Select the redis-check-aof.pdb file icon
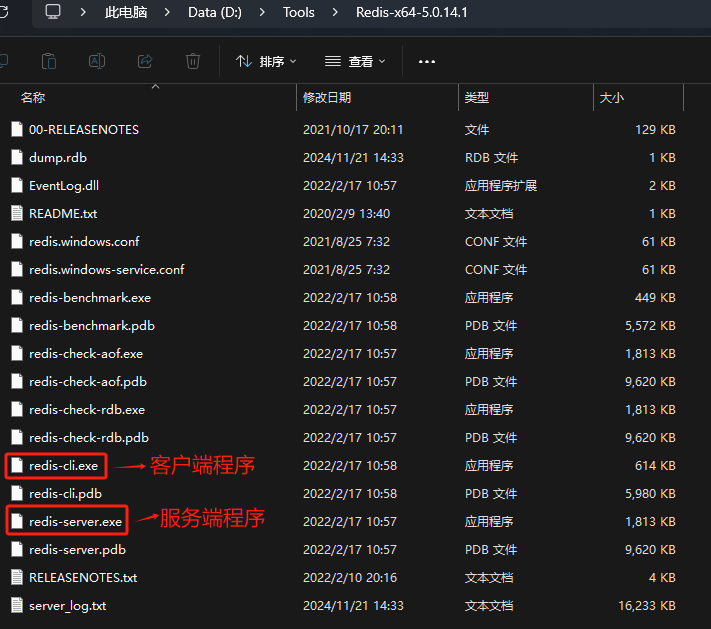 17,381
